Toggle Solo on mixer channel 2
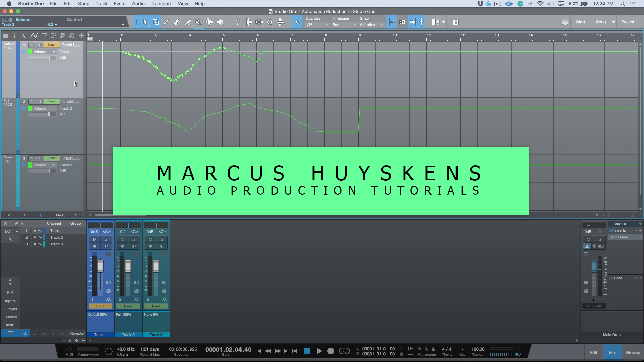 134,239
